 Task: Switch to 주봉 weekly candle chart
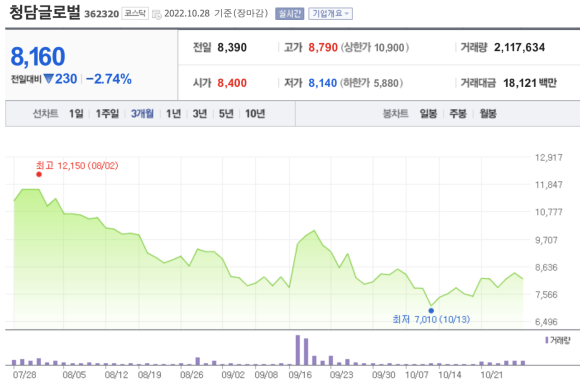[458, 114]
